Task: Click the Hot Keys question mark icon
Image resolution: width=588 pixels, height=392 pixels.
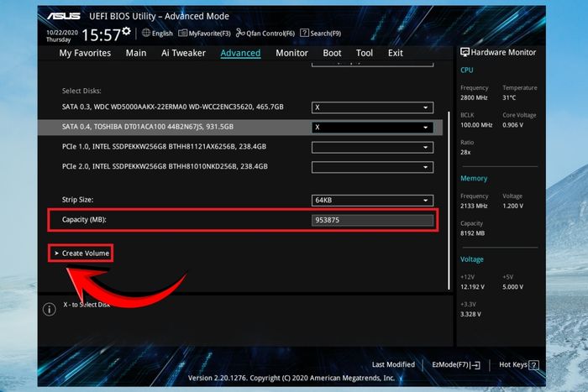Action: point(534,365)
